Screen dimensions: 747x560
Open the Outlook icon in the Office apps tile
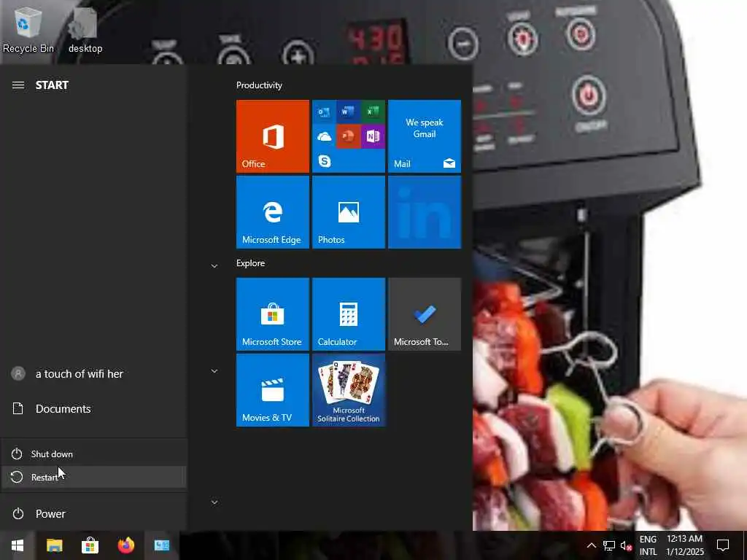click(324, 112)
